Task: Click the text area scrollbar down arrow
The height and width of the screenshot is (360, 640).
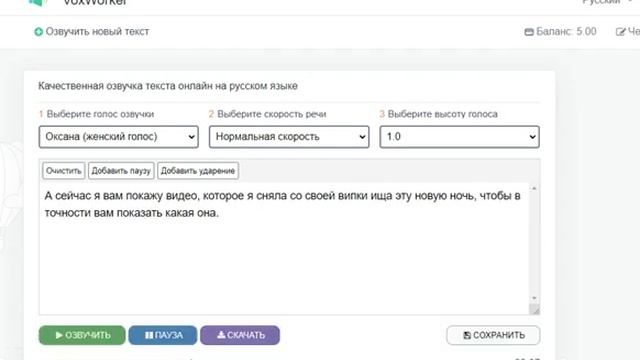Action: coord(534,298)
